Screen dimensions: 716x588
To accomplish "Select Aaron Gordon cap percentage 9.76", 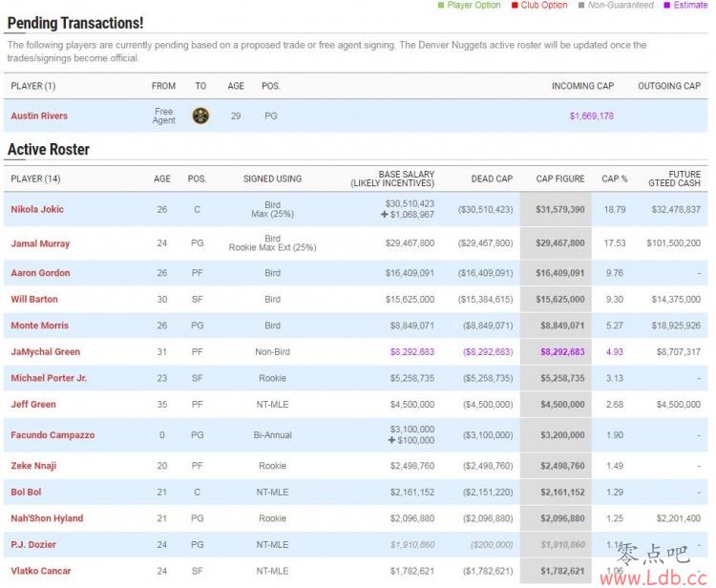I will (615, 273).
